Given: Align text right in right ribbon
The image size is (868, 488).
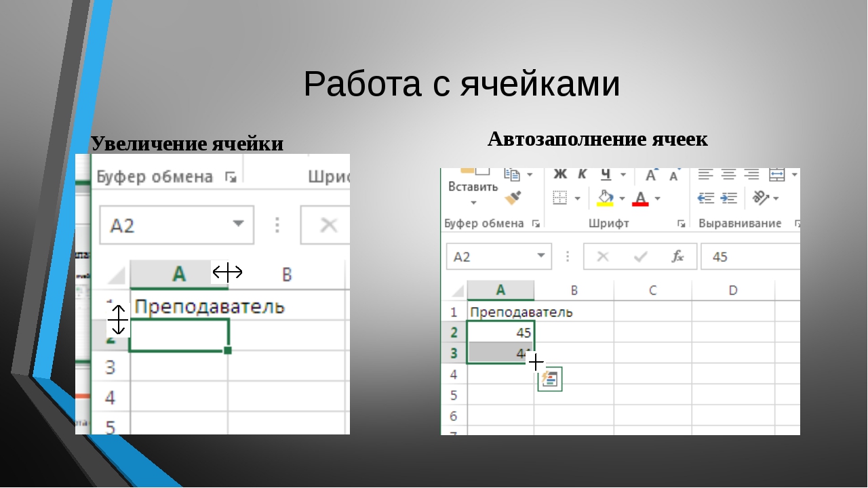Looking at the screenshot, I should click(x=751, y=175).
